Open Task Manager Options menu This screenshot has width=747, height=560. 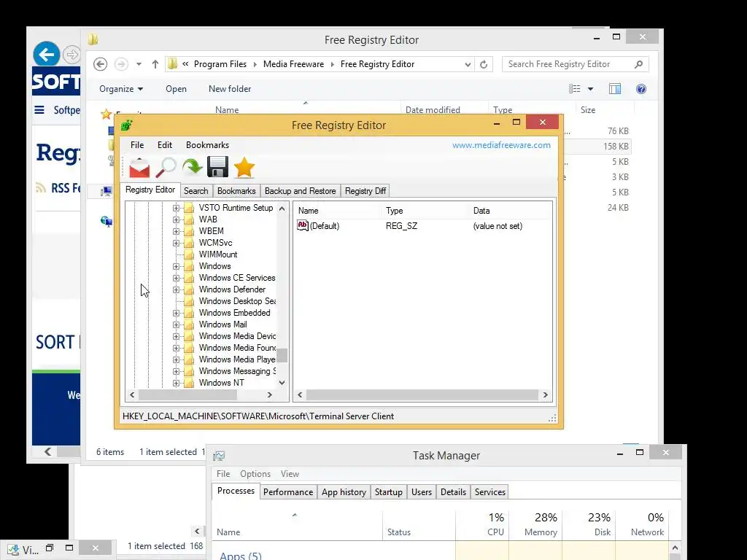pyautogui.click(x=255, y=474)
